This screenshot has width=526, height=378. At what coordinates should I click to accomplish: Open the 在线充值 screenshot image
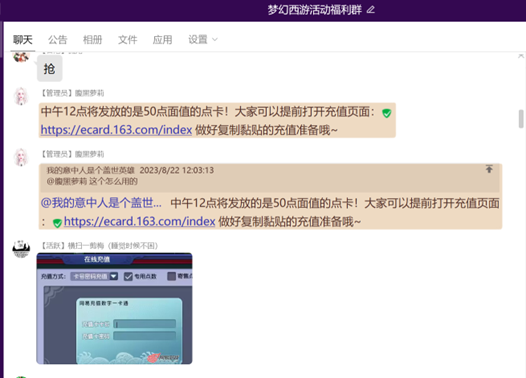(x=114, y=308)
